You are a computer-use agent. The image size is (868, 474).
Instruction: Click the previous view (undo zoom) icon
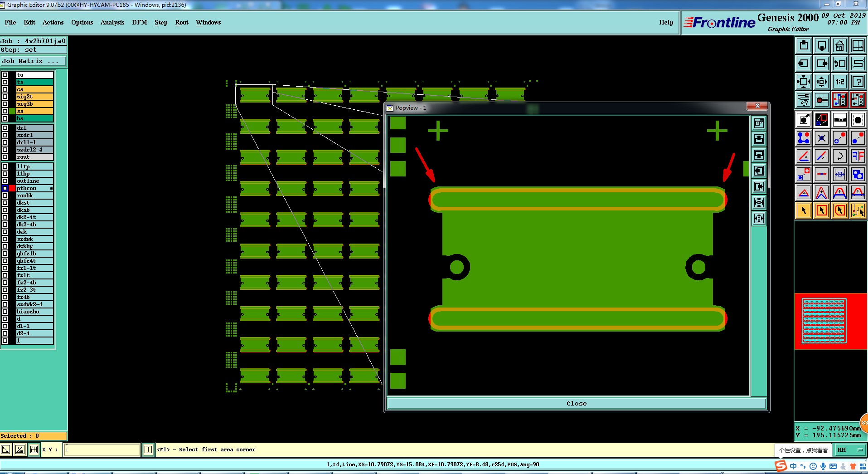pos(840,64)
